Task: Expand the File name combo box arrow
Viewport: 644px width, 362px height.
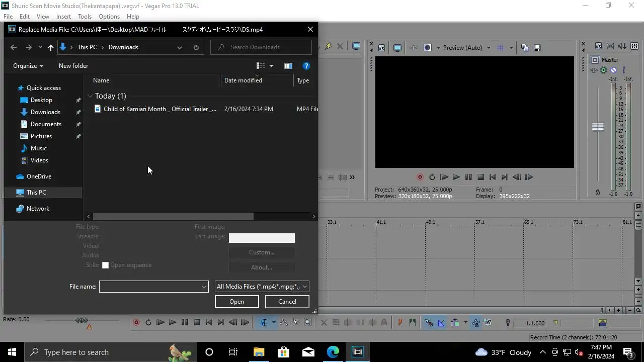Action: coord(204,287)
